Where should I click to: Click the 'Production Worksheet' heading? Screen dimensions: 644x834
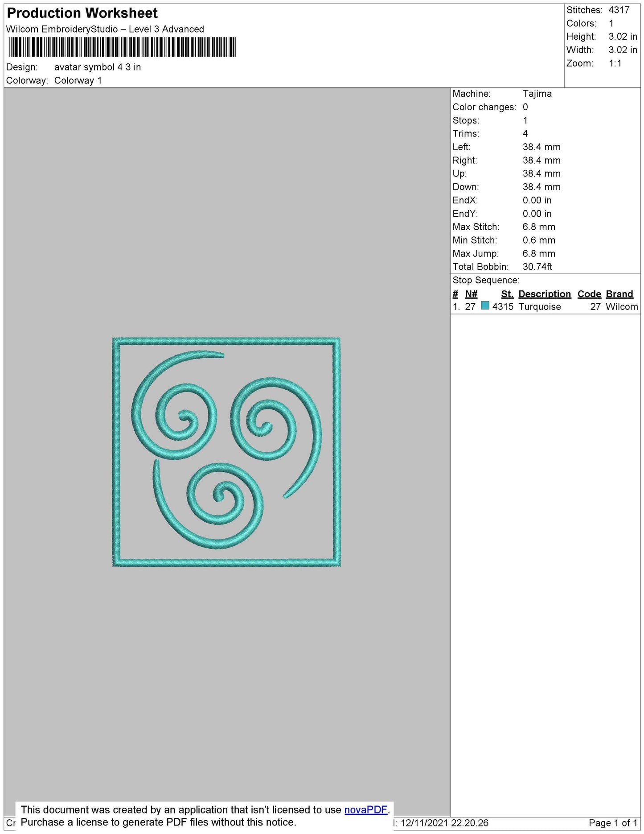point(82,13)
